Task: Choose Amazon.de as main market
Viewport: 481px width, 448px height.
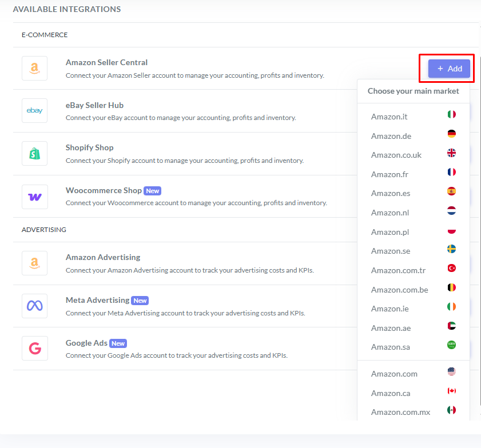Action: (x=391, y=136)
